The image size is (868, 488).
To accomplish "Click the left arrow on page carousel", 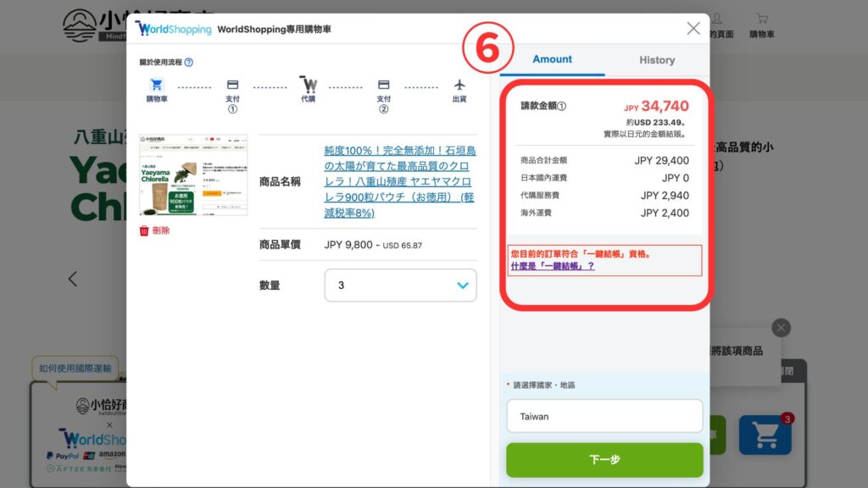I will point(73,279).
